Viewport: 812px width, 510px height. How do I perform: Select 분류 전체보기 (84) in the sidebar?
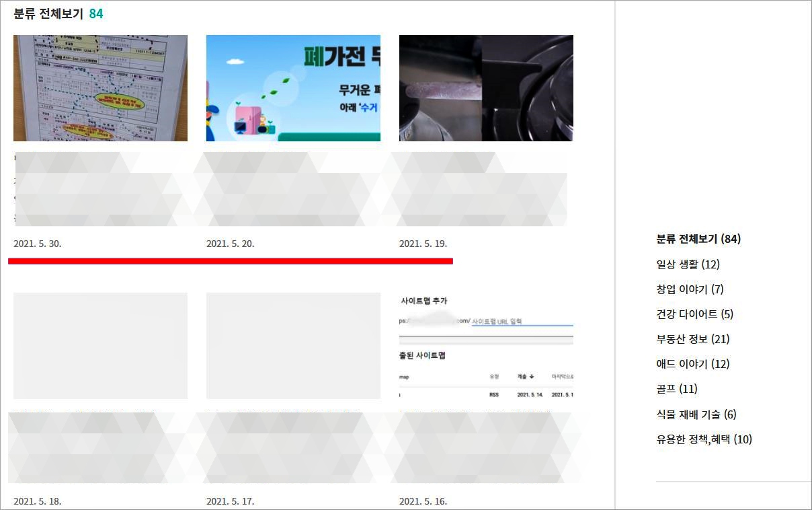[696, 239]
